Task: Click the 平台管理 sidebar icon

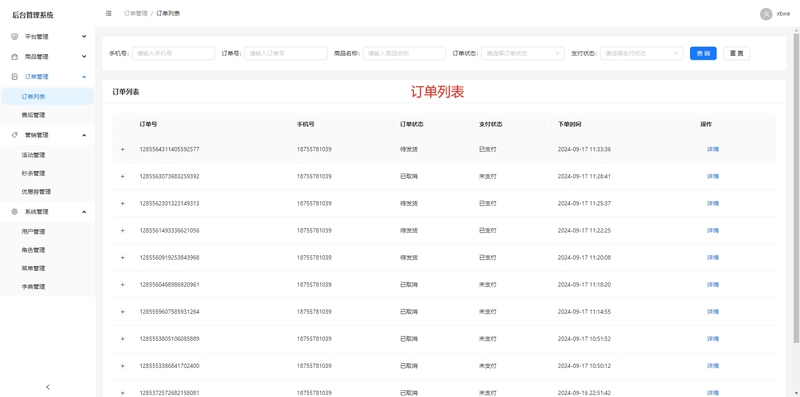Action: coord(14,37)
